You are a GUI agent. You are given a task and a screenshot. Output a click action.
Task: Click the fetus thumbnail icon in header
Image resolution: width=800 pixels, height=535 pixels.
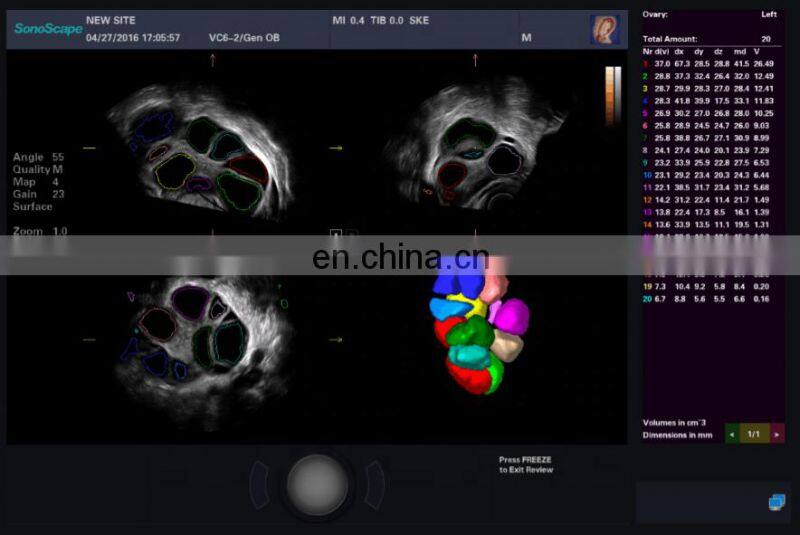pyautogui.click(x=604, y=29)
